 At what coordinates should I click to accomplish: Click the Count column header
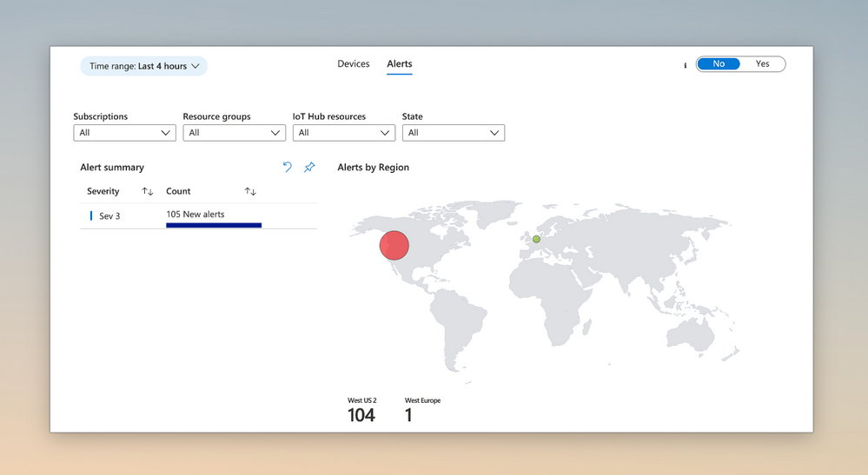point(178,191)
